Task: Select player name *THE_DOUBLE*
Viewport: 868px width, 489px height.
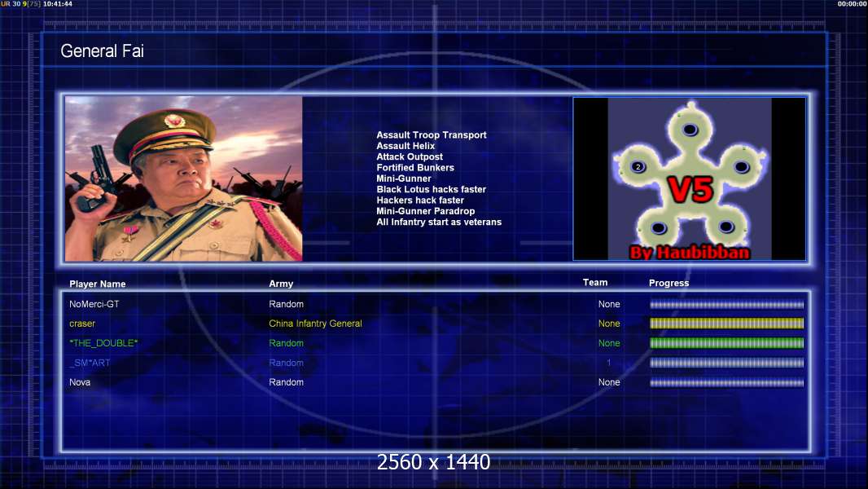Action: [x=103, y=343]
